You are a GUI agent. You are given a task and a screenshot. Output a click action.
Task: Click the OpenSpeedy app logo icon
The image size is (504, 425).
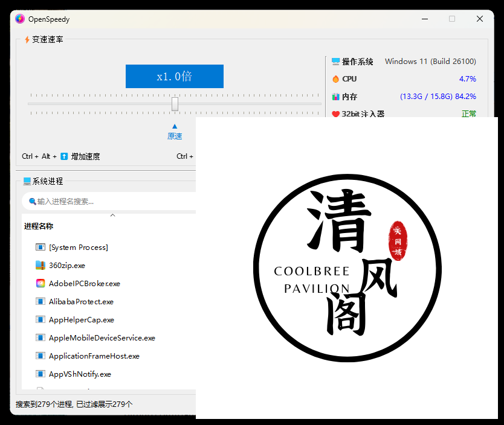pyautogui.click(x=20, y=19)
